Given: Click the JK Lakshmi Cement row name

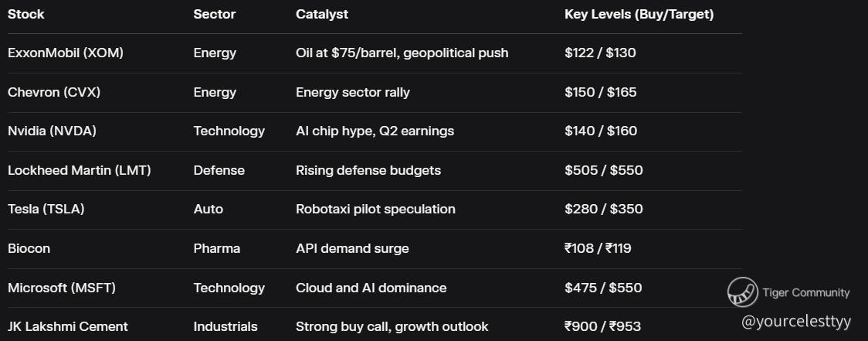Looking at the screenshot, I should 68,326.
